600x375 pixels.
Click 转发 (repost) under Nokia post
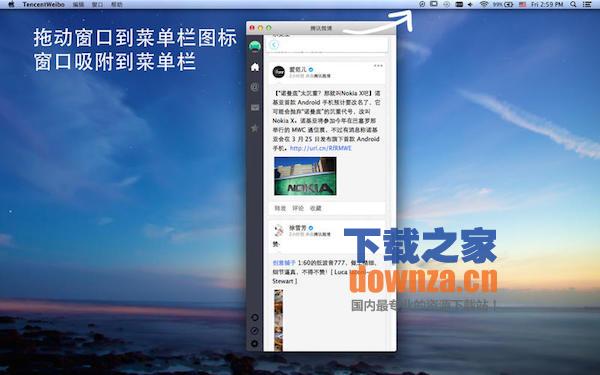click(280, 208)
